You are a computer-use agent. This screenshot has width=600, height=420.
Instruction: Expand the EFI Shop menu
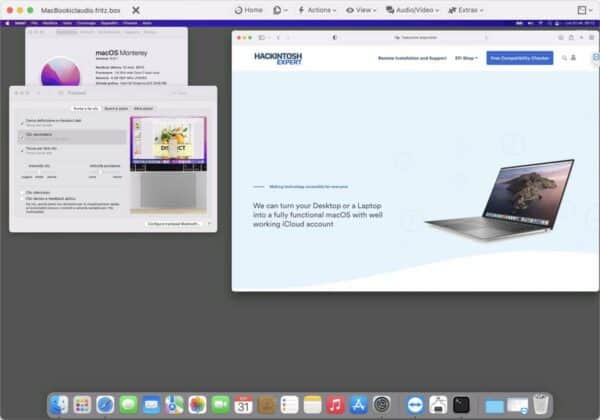[x=466, y=58]
